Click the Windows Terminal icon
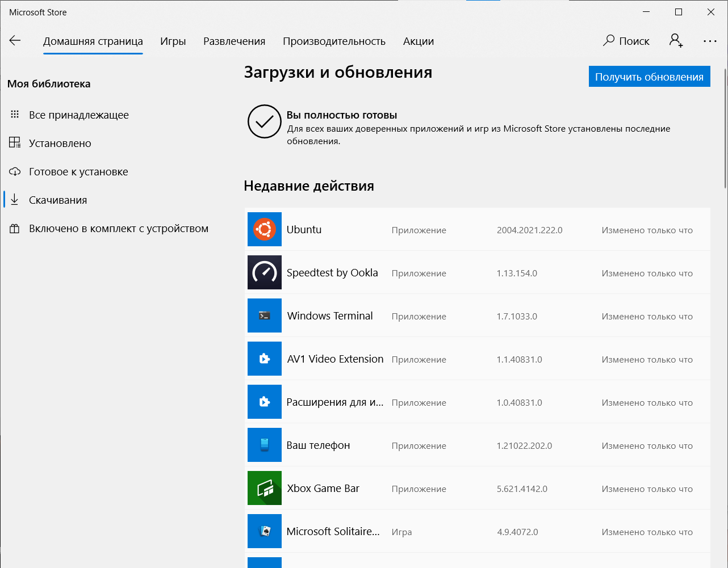728x568 pixels. point(265,315)
